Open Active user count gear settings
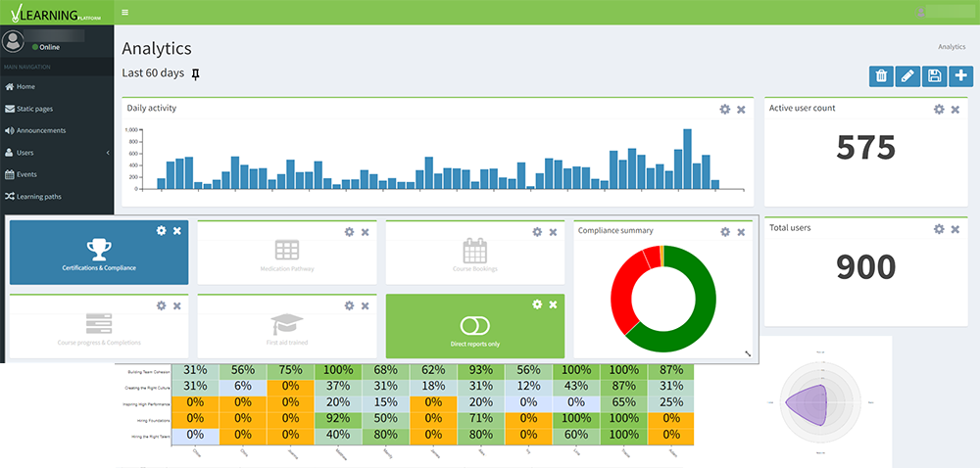 tap(939, 110)
